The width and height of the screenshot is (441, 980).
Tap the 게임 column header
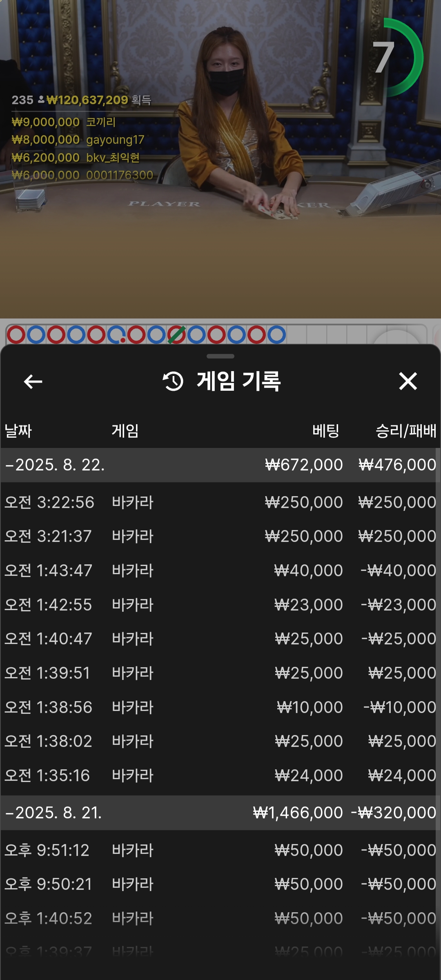[x=125, y=431]
